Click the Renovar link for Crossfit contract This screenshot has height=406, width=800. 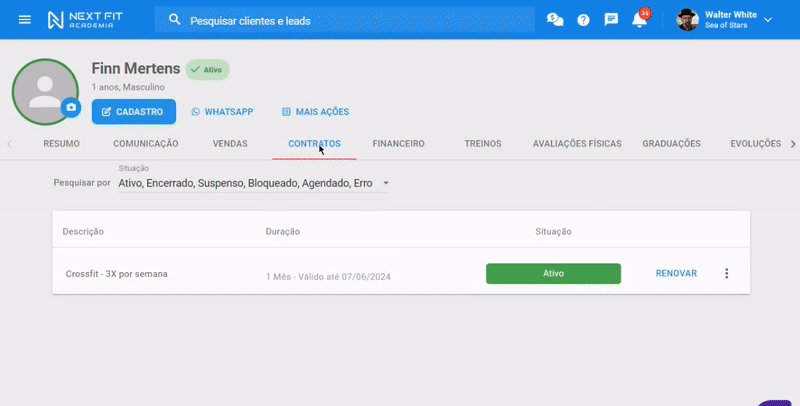[x=676, y=273]
